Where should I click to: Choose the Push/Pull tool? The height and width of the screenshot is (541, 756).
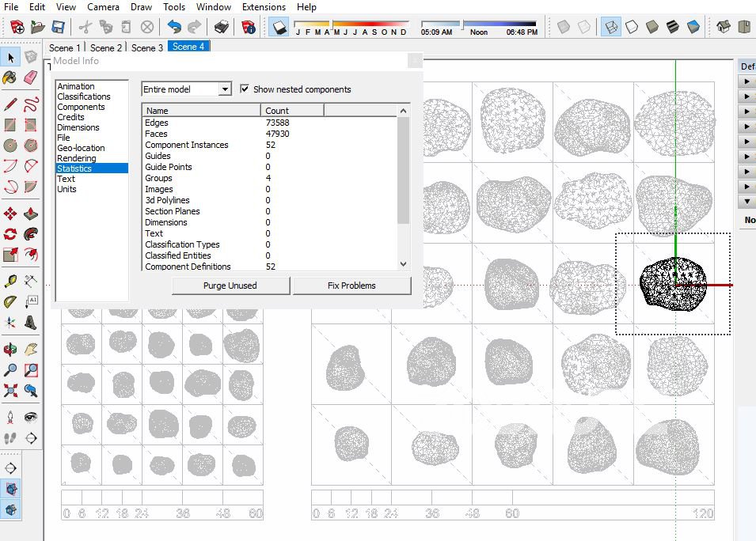tap(30, 214)
